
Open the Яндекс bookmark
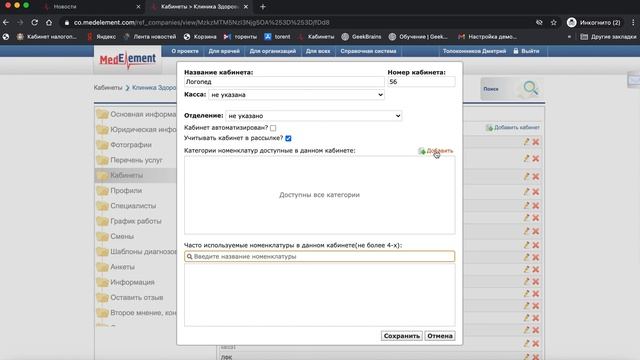click(x=102, y=37)
